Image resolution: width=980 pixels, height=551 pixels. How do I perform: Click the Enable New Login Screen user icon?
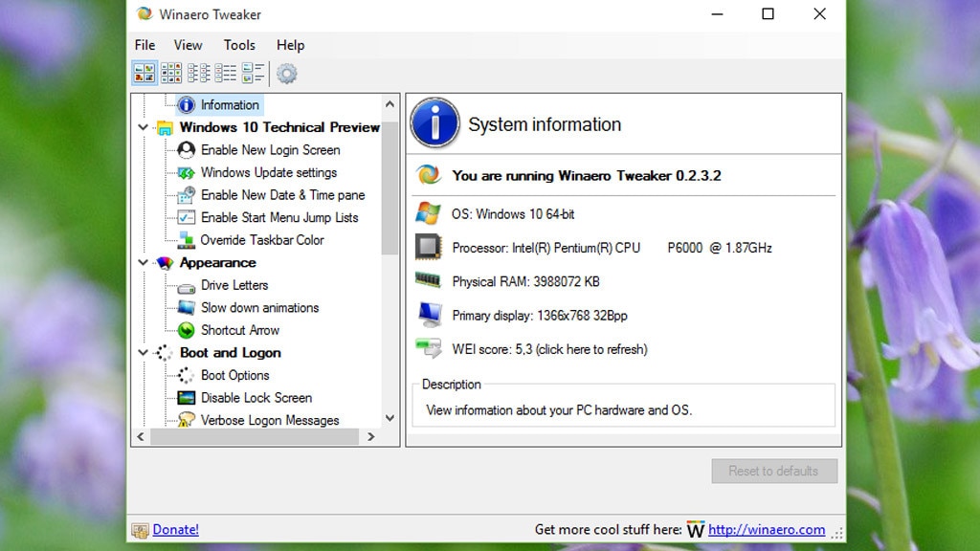(x=187, y=150)
